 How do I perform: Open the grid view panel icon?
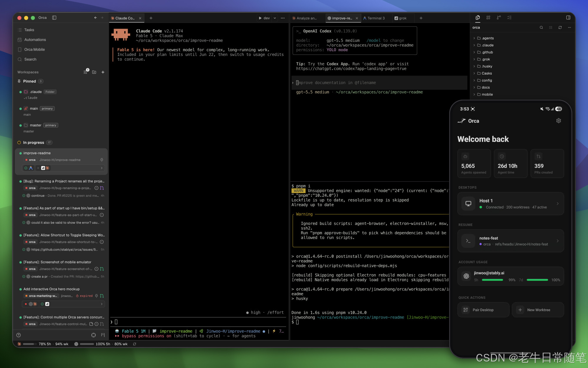[488, 18]
